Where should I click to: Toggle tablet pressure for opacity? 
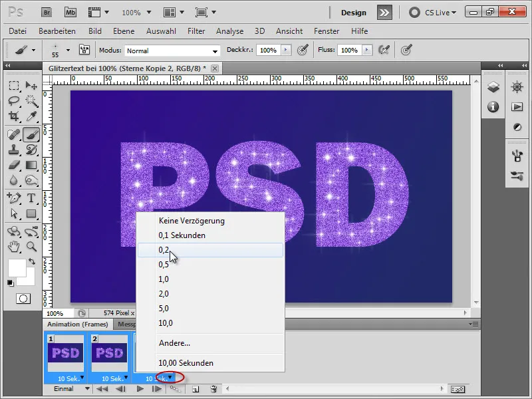coord(303,51)
